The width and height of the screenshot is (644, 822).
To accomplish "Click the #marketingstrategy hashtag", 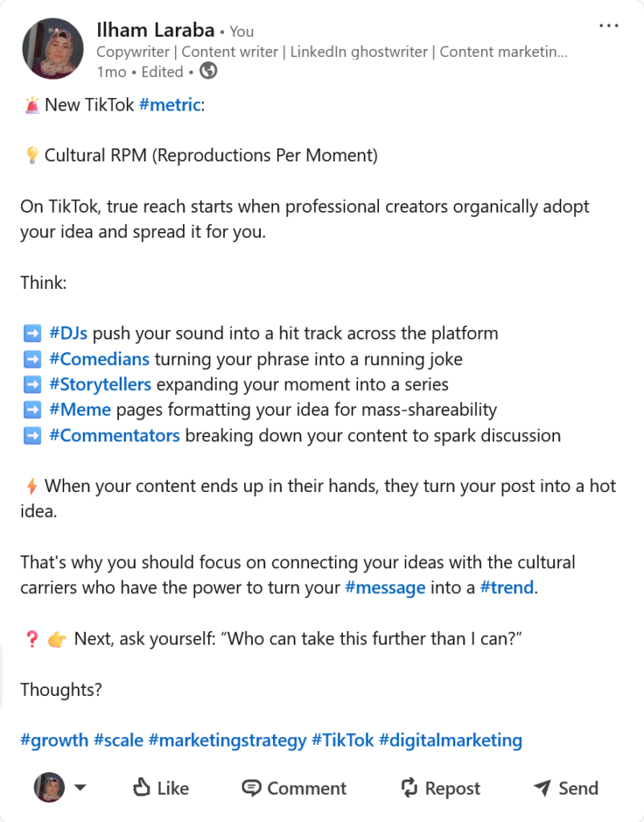I will [x=227, y=740].
